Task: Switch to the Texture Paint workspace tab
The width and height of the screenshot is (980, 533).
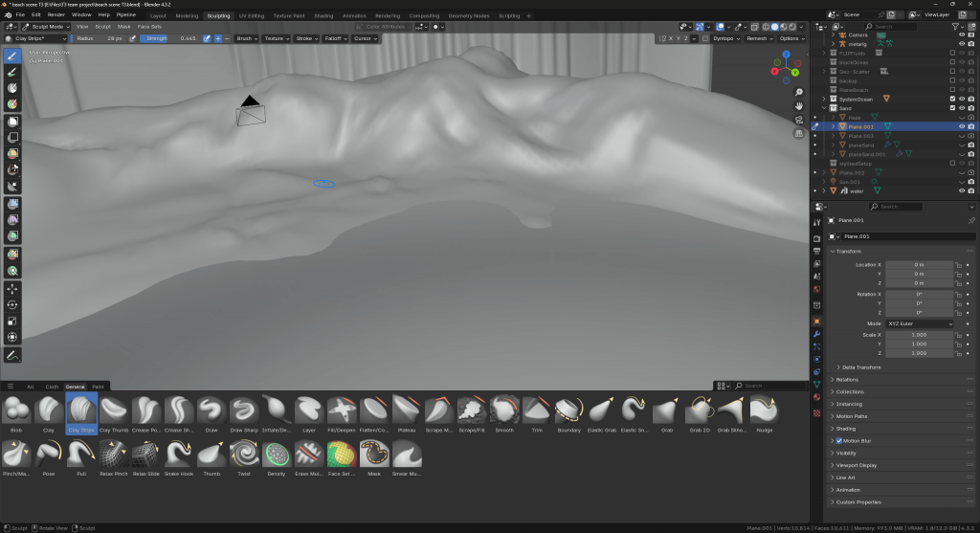Action: click(288, 16)
